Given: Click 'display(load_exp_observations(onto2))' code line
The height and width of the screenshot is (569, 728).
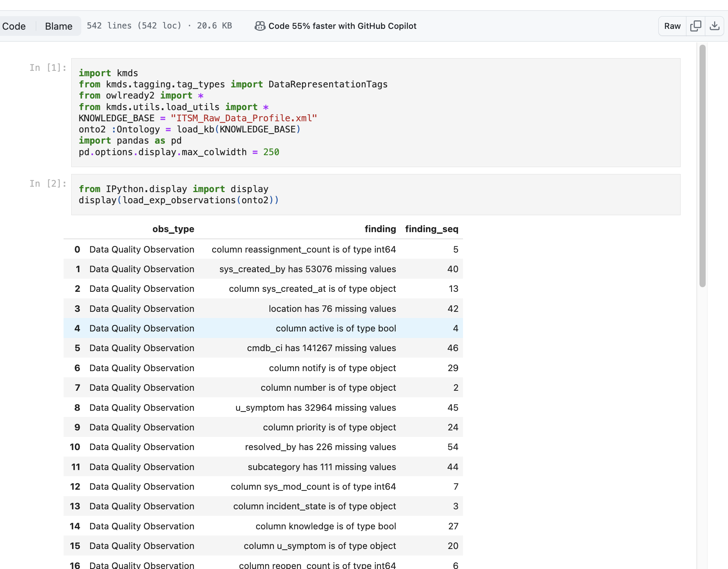Looking at the screenshot, I should pyautogui.click(x=179, y=200).
